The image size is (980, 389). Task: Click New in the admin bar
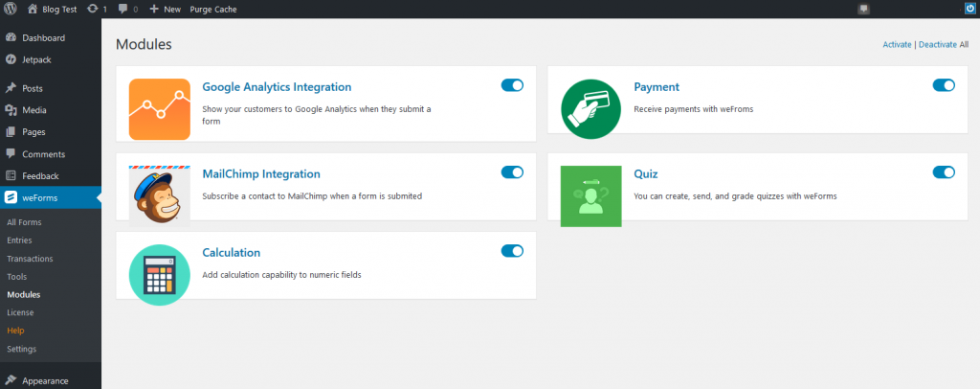click(x=172, y=10)
